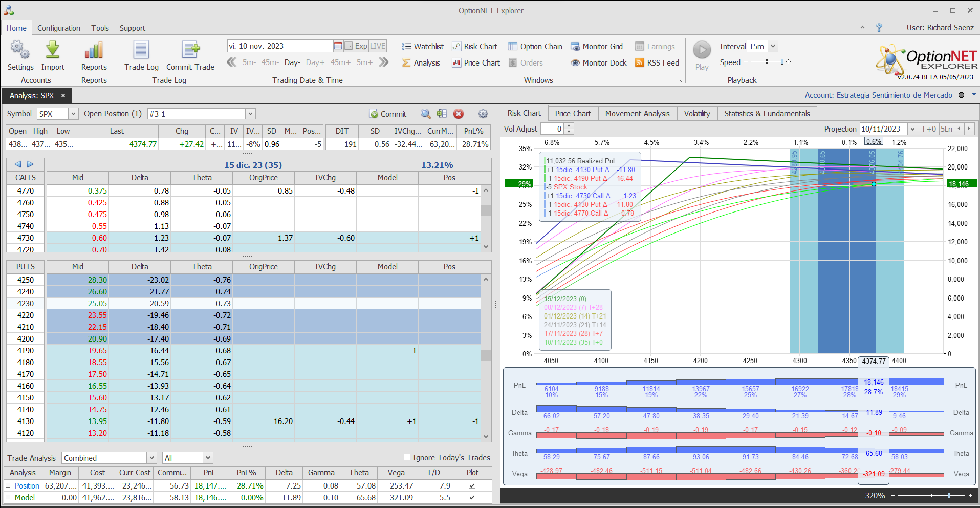Click the red delete position icon
980x508 pixels.
pos(459,114)
